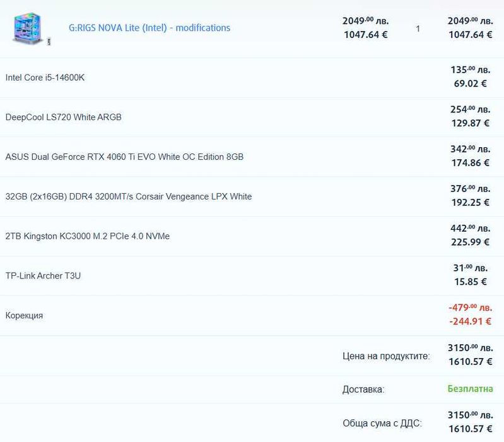Click the red -479.00 лв. correction amount

470,308
